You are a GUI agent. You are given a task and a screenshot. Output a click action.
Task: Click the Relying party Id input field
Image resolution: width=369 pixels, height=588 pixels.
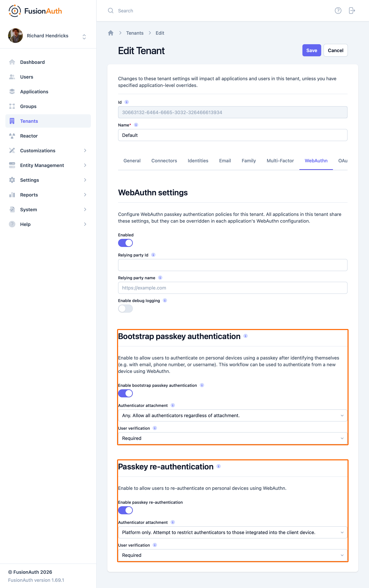coord(233,265)
